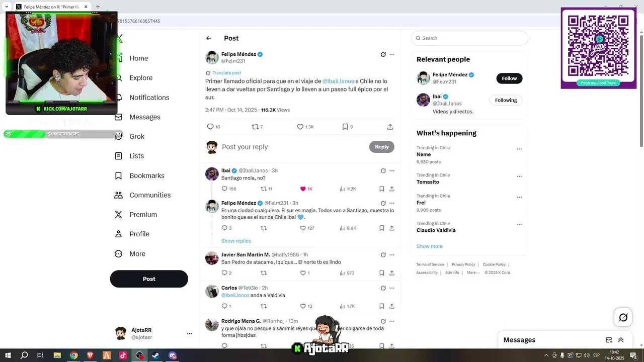Bookmark Felipe Méndez's reply about el sur
The height and width of the screenshot is (362, 644).
[382, 228]
